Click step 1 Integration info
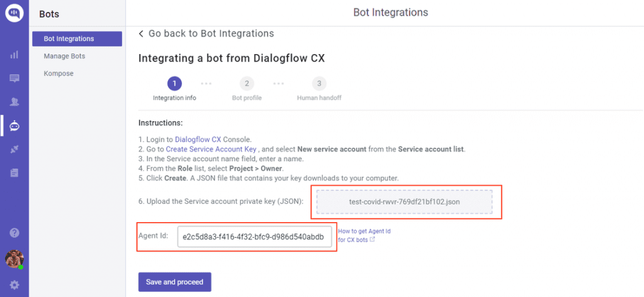Screen dimensions: 644x297 174,84
